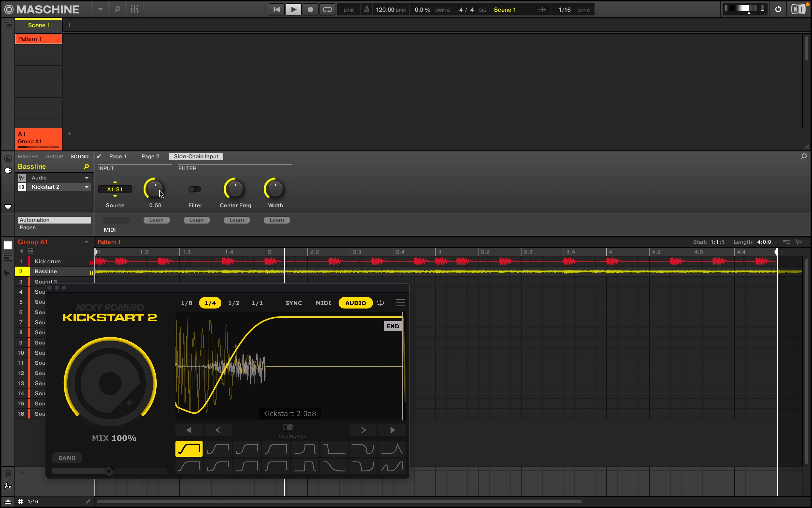Switch Kickstart trigger to SYNC
The image size is (812, 508).
(x=294, y=303)
